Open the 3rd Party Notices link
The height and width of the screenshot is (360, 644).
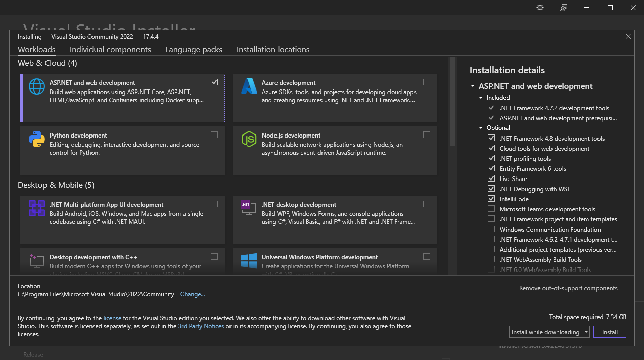coord(201,326)
